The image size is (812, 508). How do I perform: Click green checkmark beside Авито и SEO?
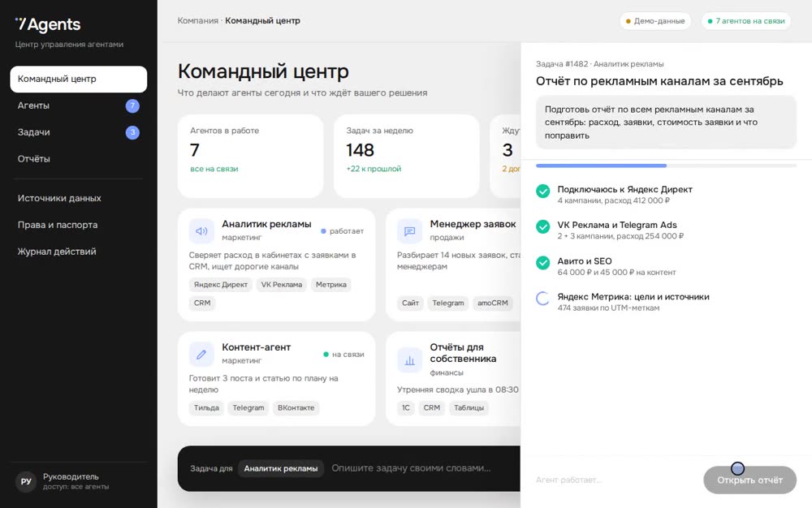tap(542, 263)
